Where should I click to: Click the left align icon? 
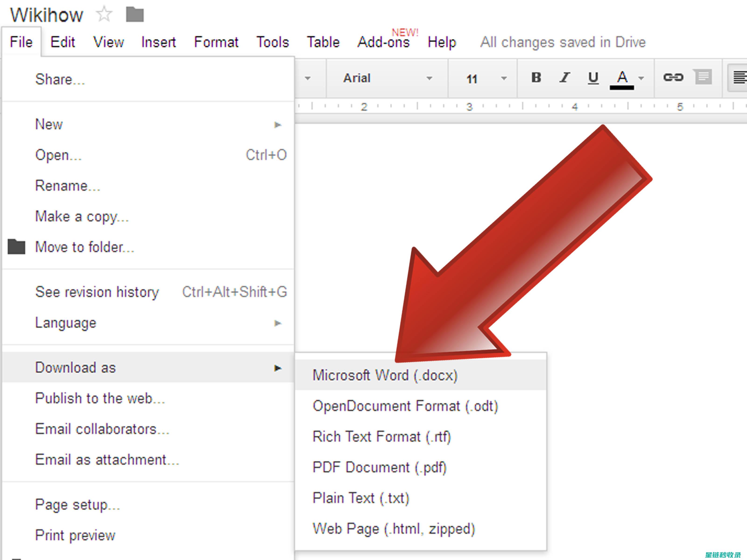[739, 78]
